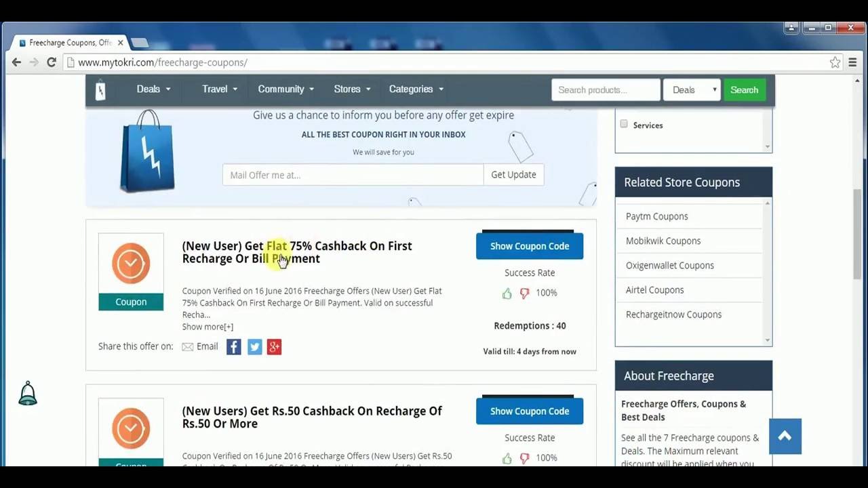Open Chrome hamburger menu

853,62
